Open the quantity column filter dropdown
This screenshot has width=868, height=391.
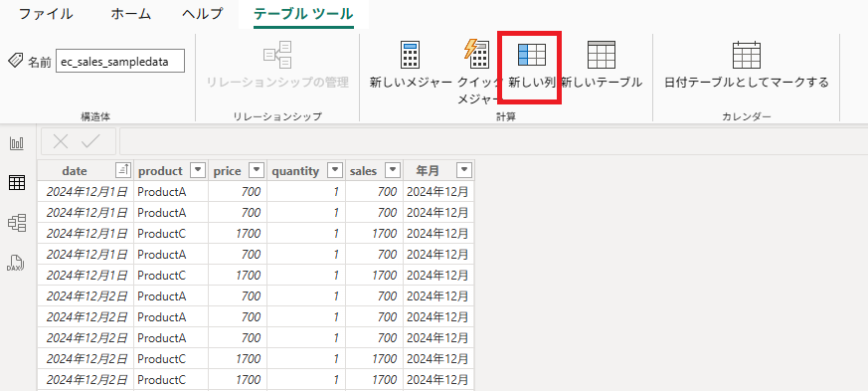[x=335, y=170]
